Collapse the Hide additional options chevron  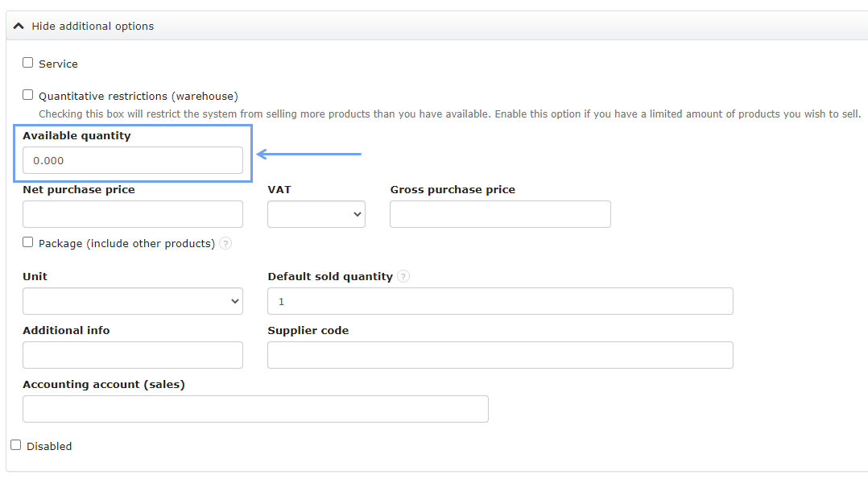[x=19, y=26]
